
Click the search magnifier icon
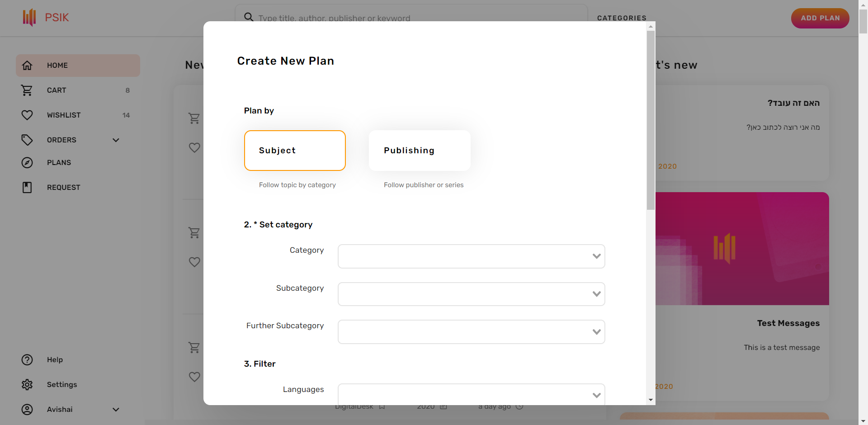click(249, 17)
